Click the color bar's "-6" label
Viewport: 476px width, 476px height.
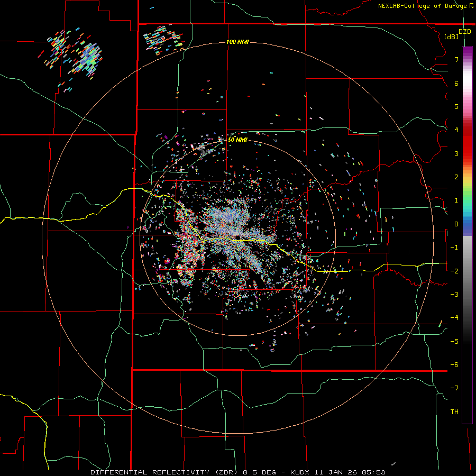(x=454, y=365)
